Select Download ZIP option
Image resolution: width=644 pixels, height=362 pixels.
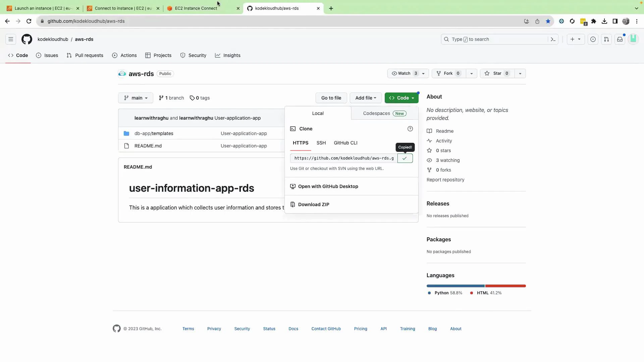[x=314, y=204]
